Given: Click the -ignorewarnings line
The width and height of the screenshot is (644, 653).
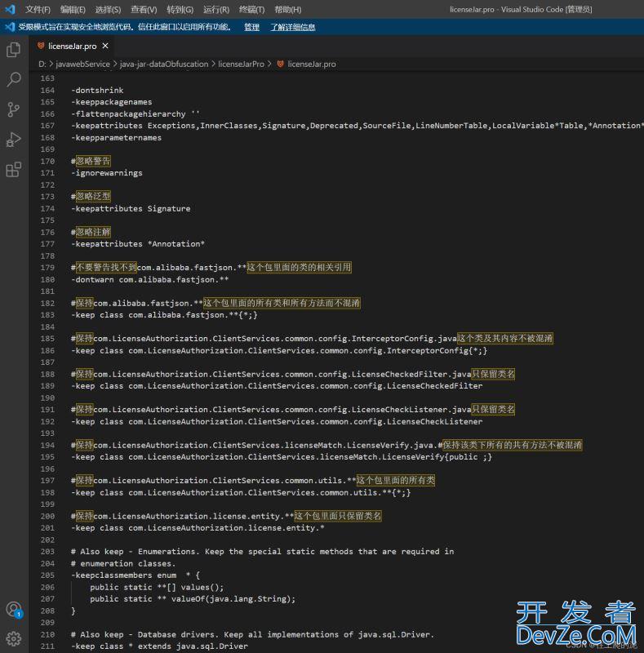Looking at the screenshot, I should [107, 173].
